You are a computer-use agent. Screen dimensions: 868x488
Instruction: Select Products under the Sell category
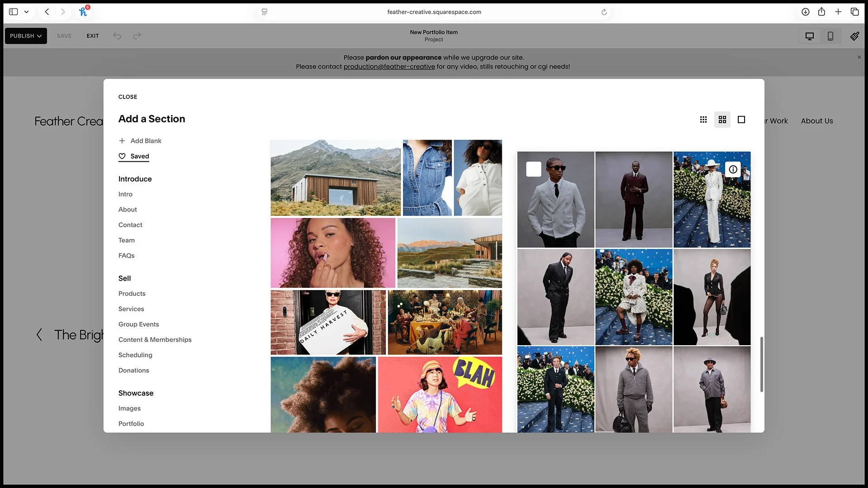(x=132, y=293)
